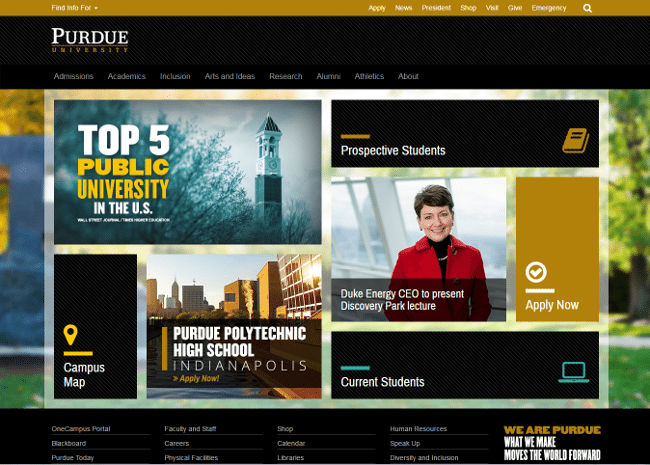Click the We Are Purdue footer graphic
650x465 pixels.
552,443
